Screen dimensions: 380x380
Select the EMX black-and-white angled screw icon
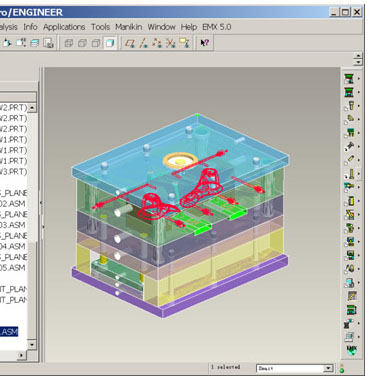(350, 146)
